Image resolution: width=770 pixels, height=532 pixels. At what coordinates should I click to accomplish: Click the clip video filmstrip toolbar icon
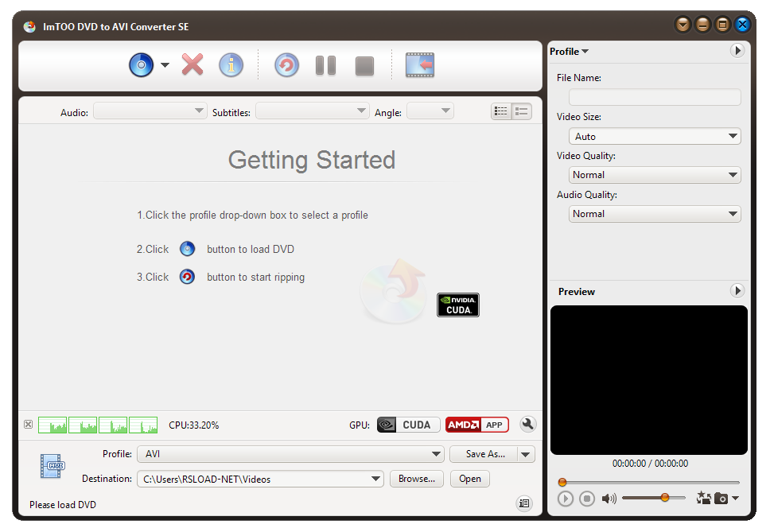(x=420, y=64)
